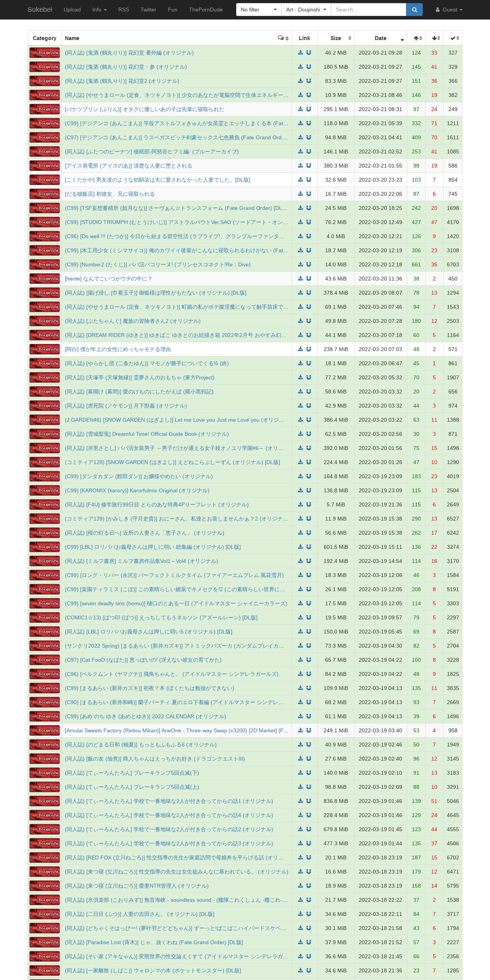The height and width of the screenshot is (980, 490).
Task: Sort the table by Date column
Action: [380, 38]
